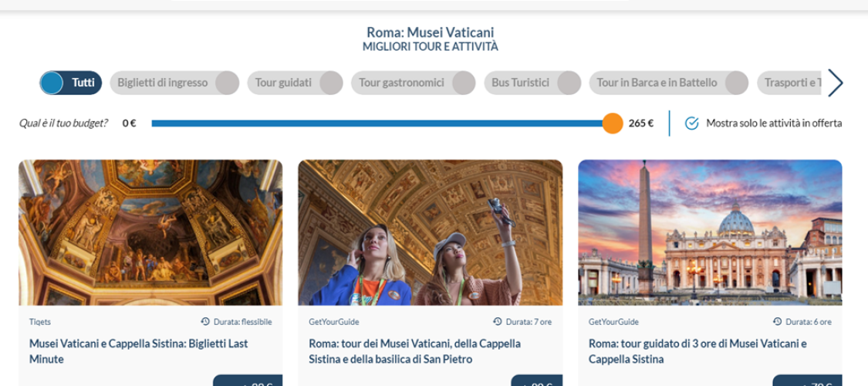Click price button on the 7 ore card
This screenshot has height=386, width=868.
tap(536, 381)
